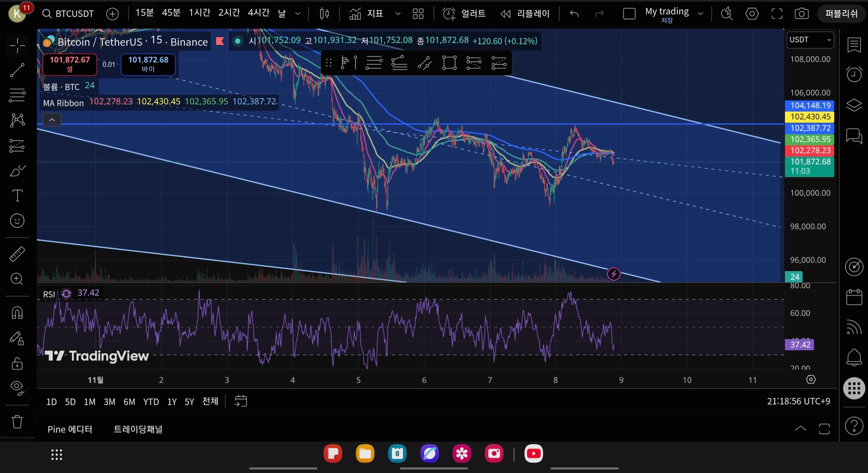The image size is (868, 473).
Task: Undo the last chart action
Action: click(x=574, y=14)
